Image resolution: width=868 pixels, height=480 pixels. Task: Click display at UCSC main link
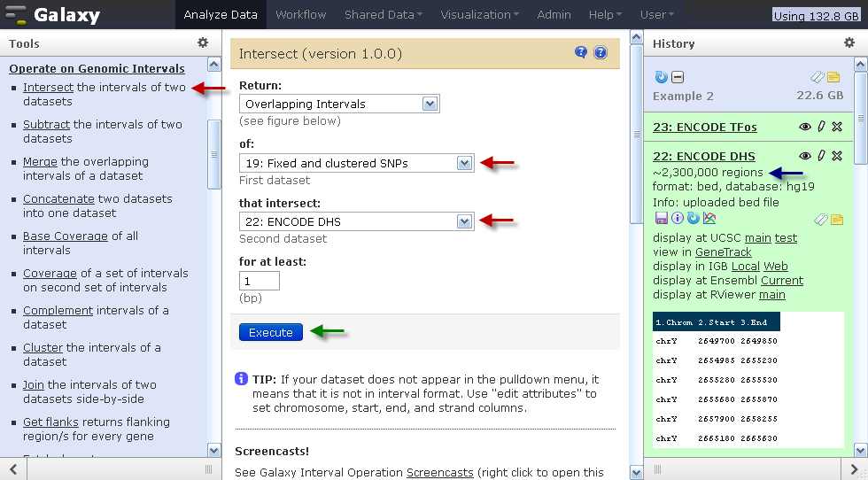point(758,238)
